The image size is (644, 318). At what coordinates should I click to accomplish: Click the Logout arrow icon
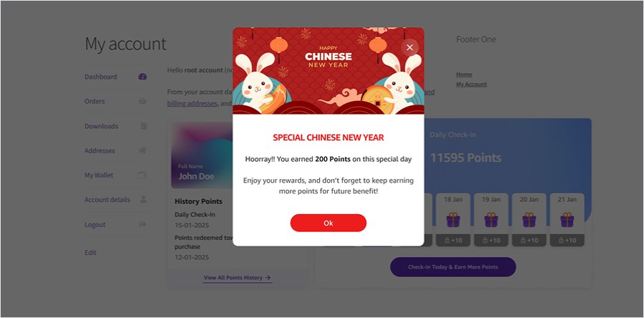pos(142,224)
